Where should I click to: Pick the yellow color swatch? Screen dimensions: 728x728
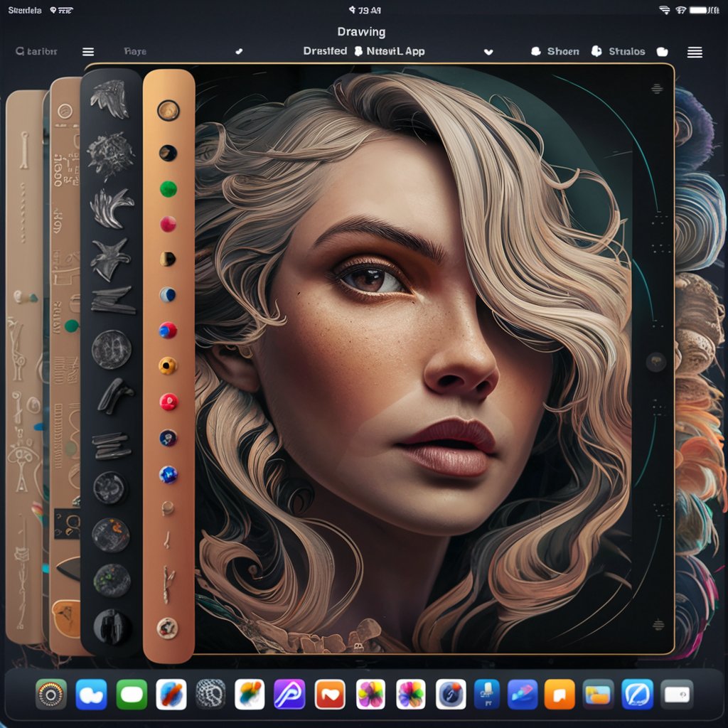[167, 366]
